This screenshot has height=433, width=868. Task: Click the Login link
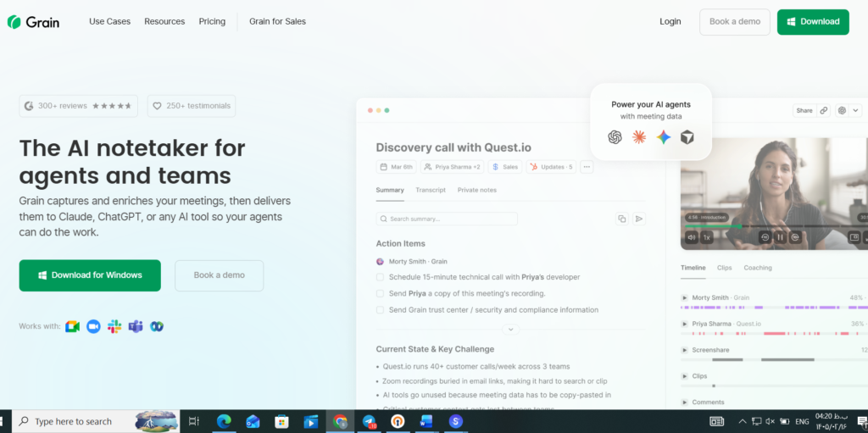point(670,21)
